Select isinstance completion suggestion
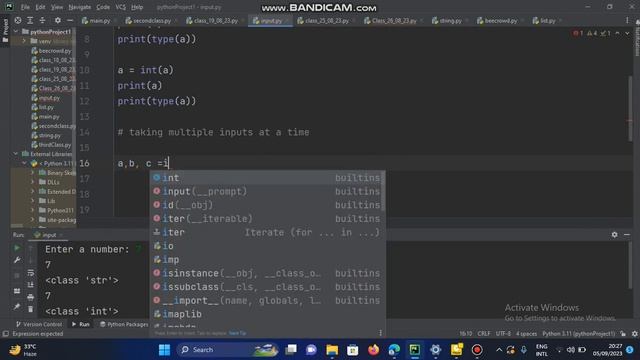The width and height of the screenshot is (640, 360). 267,273
